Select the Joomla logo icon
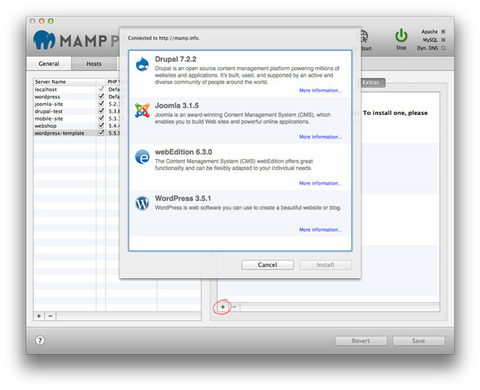The height and width of the screenshot is (390, 480). (142, 110)
